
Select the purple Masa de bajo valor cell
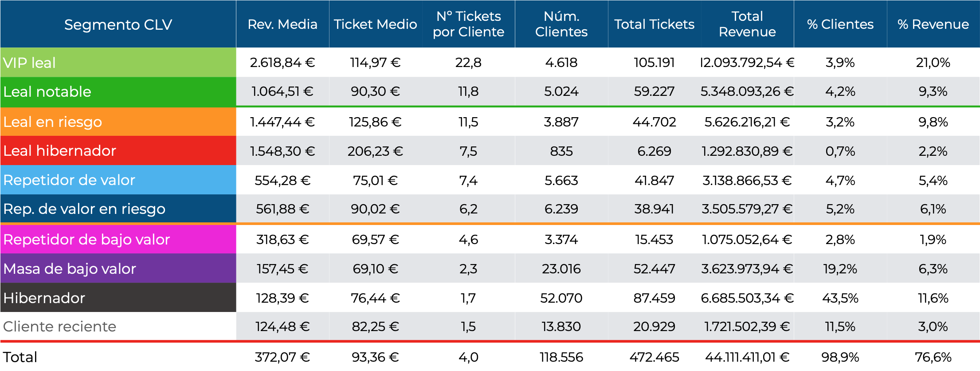tap(118, 269)
